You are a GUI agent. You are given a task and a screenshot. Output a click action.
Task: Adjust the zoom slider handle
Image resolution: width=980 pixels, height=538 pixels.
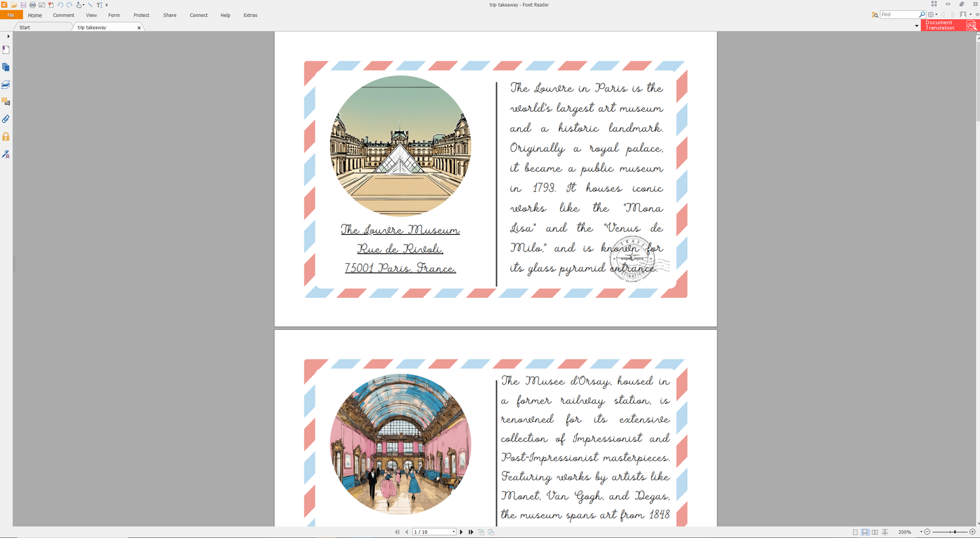955,532
